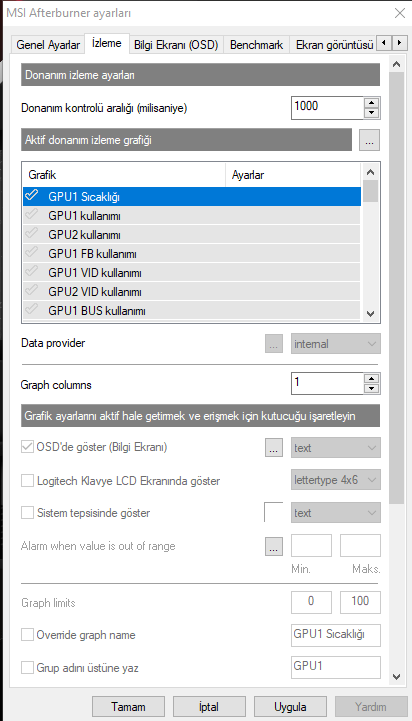Click Graph limits maximum field showing 100
This screenshot has width=412, height=721.
coord(360,602)
